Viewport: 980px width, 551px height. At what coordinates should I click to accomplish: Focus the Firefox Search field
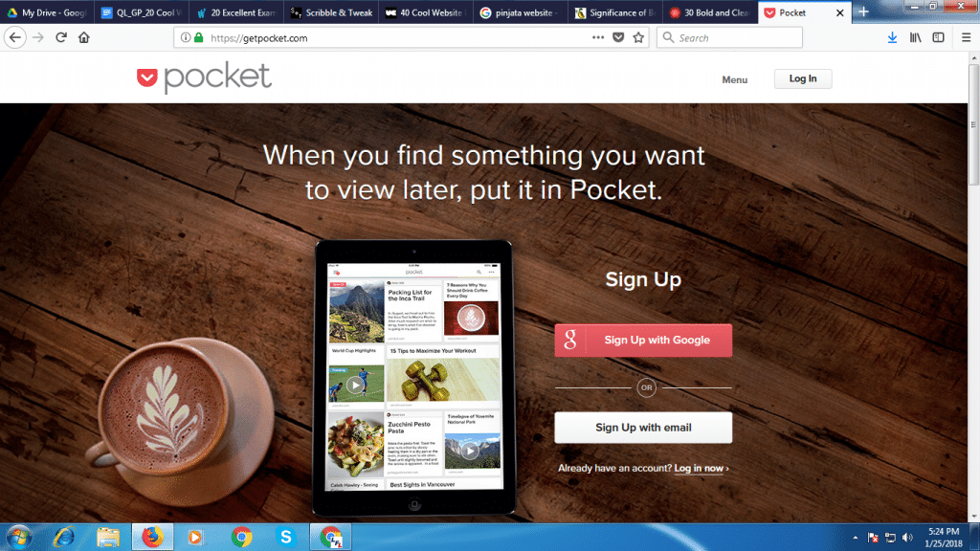[729, 37]
